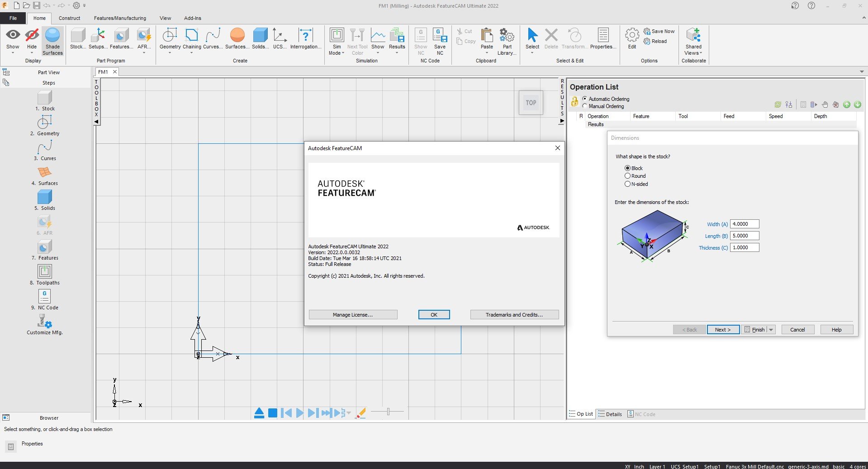Switch to the View ribbon tab
The width and height of the screenshot is (868, 469).
tap(165, 18)
